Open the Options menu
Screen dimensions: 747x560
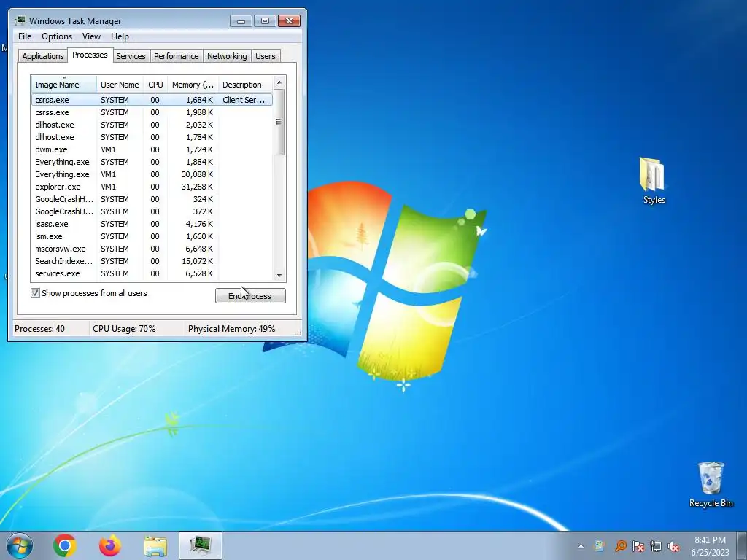[x=57, y=36]
